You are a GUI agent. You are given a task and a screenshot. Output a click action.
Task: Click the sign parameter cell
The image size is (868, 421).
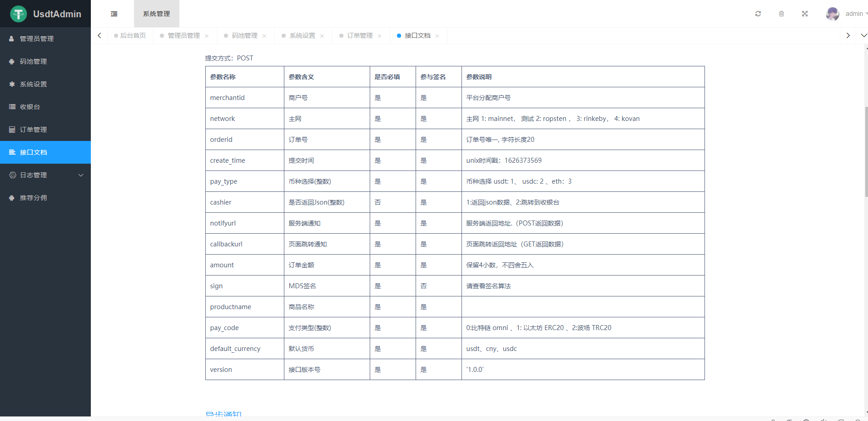(x=245, y=286)
